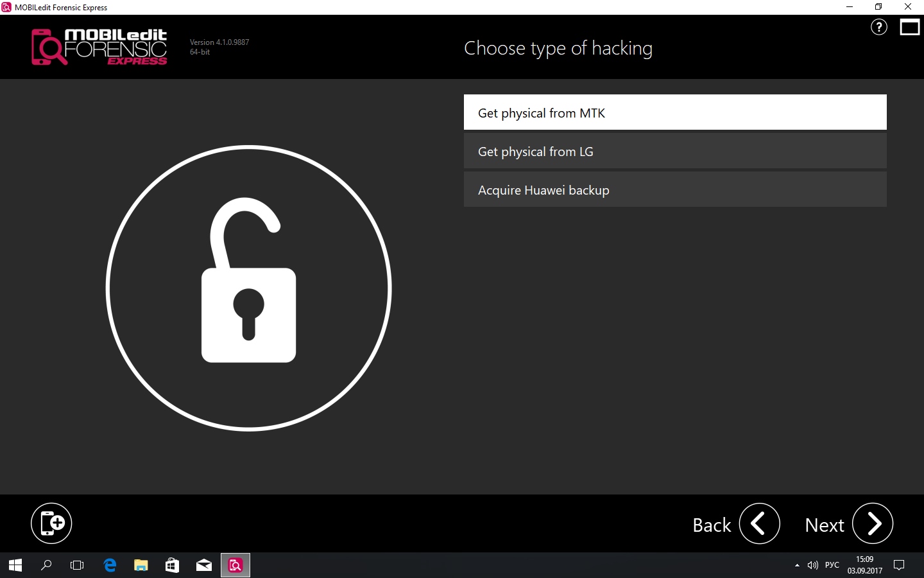The image size is (924, 578).
Task: Minimize the MOBILedit window
Action: tap(850, 7)
